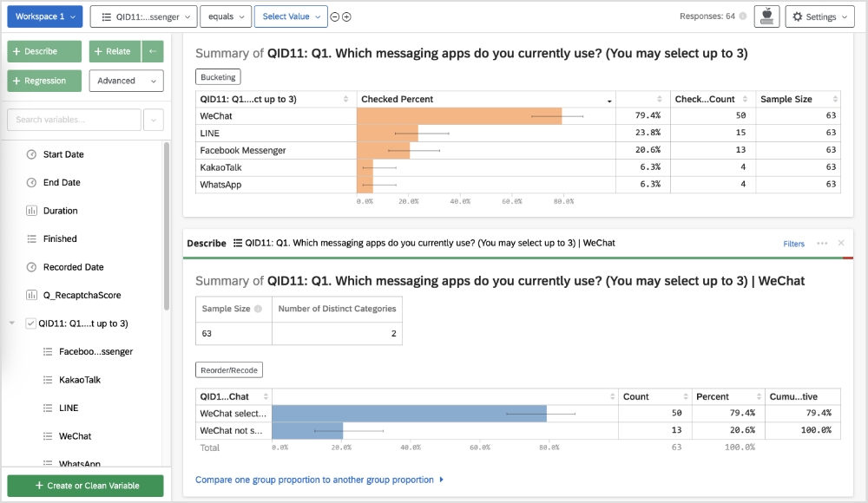The image size is (868, 503).
Task: Remove filter condition with minus icon
Action: click(x=335, y=17)
